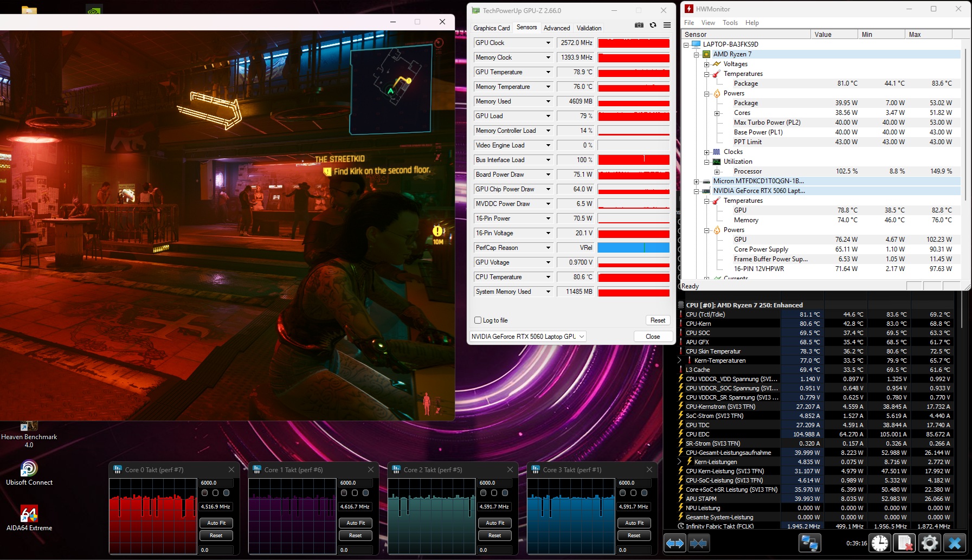Click Reset in Core 2 Takt window

pos(495,536)
